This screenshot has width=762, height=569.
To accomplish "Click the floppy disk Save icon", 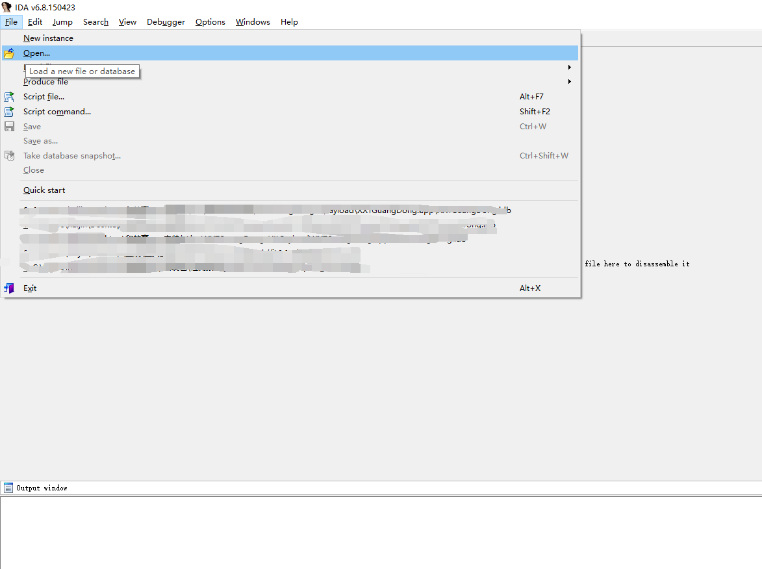I will tap(9, 126).
